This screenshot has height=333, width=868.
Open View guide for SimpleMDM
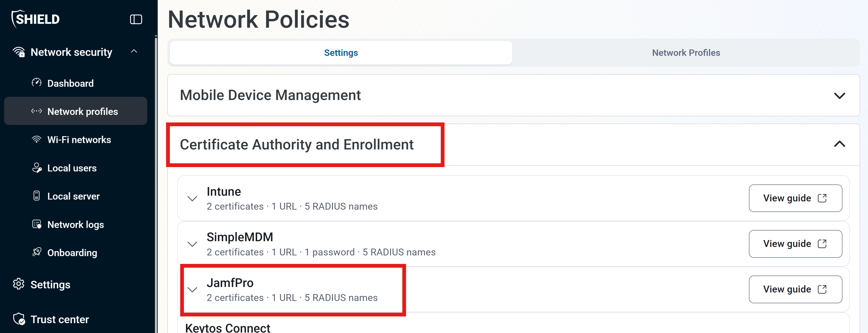[795, 244]
